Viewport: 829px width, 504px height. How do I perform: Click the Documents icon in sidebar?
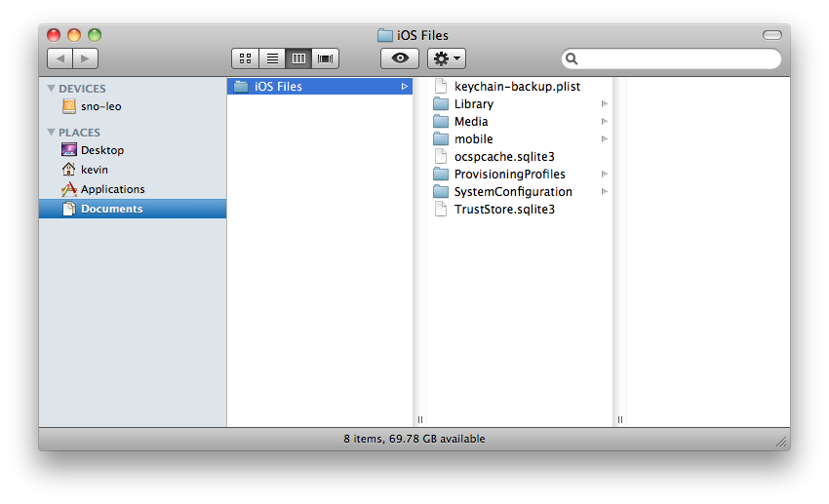[x=68, y=209]
